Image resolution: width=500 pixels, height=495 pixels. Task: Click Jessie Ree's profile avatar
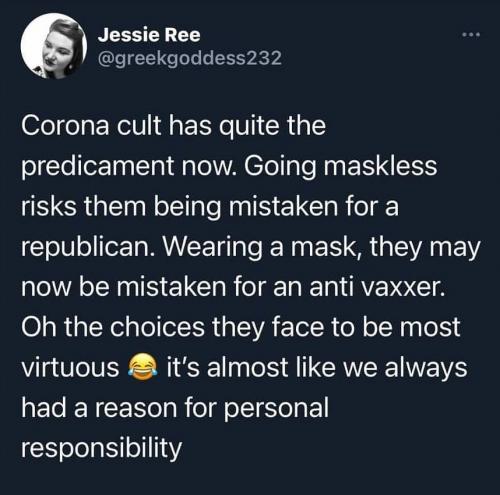click(54, 46)
